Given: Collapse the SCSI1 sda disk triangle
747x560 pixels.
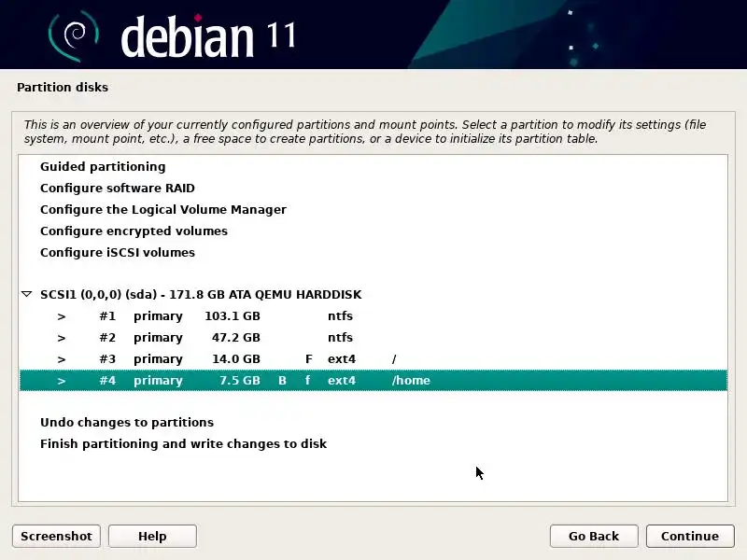Looking at the screenshot, I should 27,294.
